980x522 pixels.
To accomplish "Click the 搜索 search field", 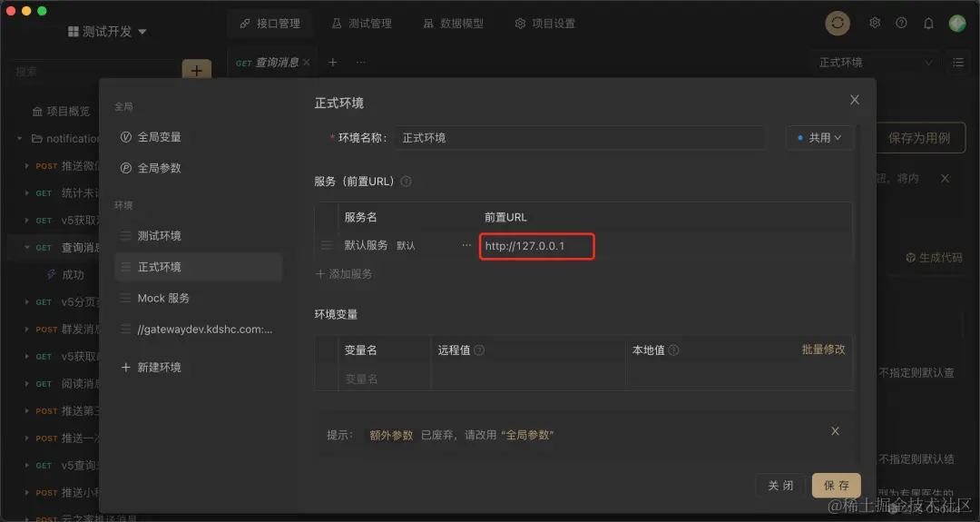I will pos(93,72).
